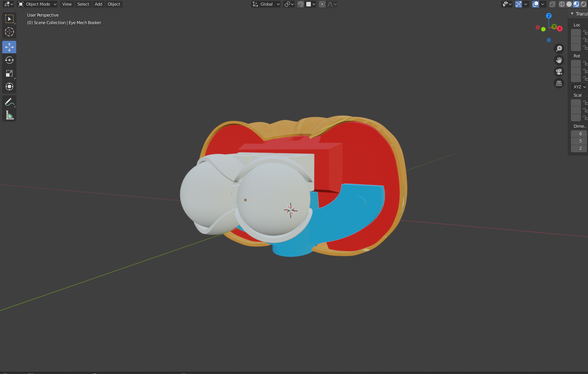Screen dimensions: 588x374
Task: Lock the first Loc value
Action: point(585,32)
